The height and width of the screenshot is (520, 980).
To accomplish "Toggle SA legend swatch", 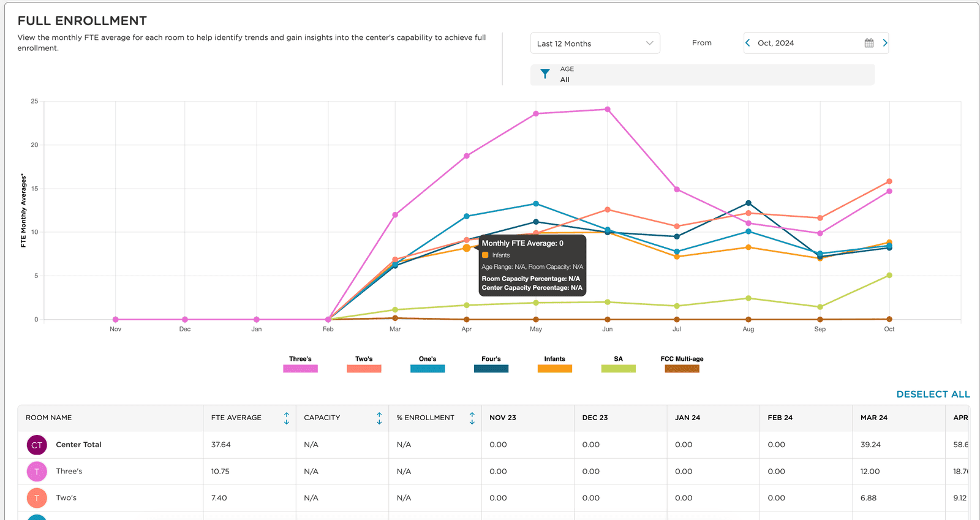I will (x=619, y=369).
